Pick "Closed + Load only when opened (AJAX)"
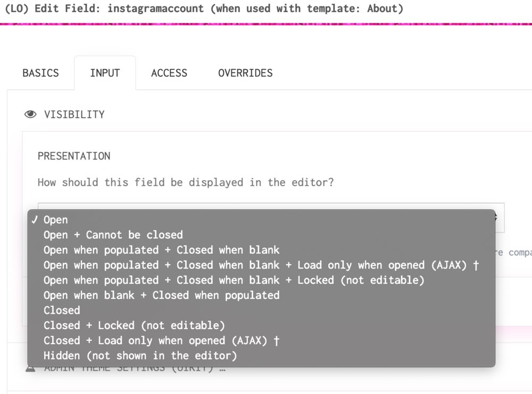Image resolution: width=532 pixels, height=394 pixels. tap(161, 340)
